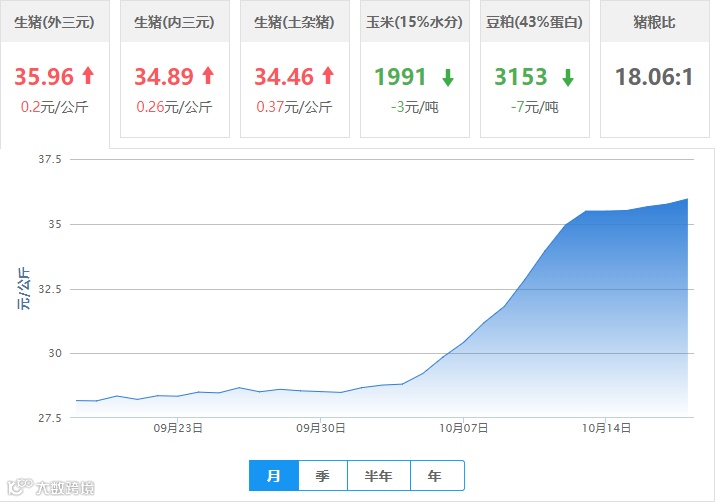Click the green down arrow beside 3153
715x502 pixels.
[568, 78]
